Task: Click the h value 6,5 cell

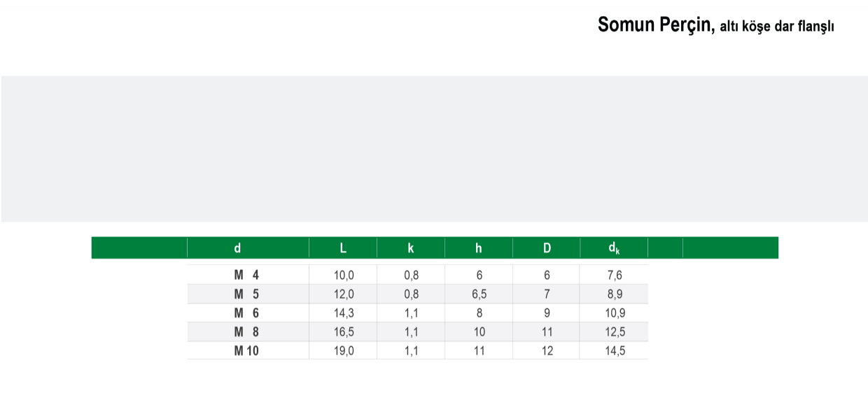Action: (479, 294)
